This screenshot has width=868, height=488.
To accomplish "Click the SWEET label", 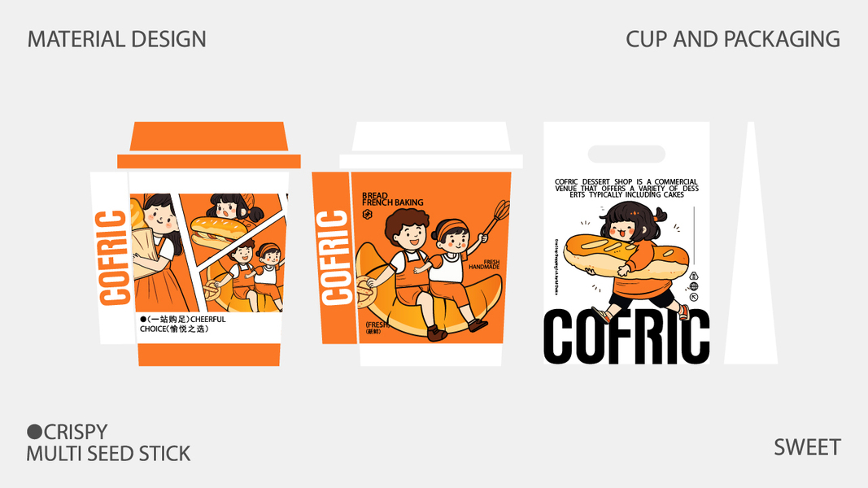I will tap(807, 447).
